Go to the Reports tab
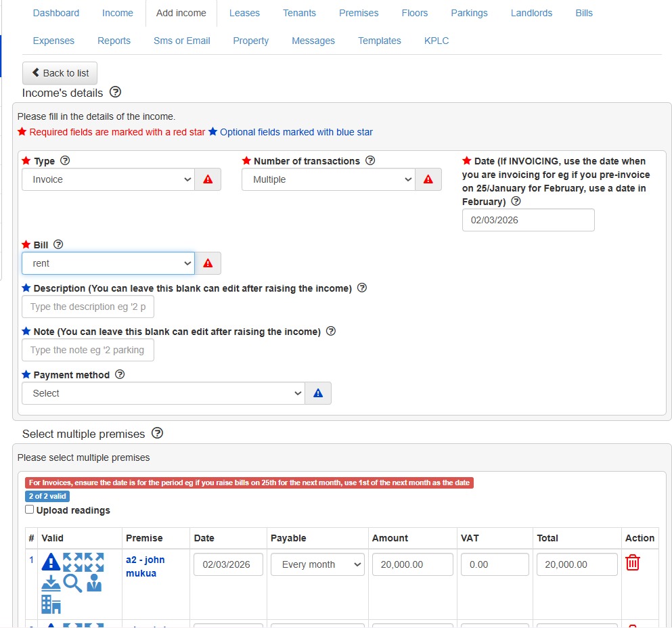Viewport: 672px width, 628px height. point(114,41)
